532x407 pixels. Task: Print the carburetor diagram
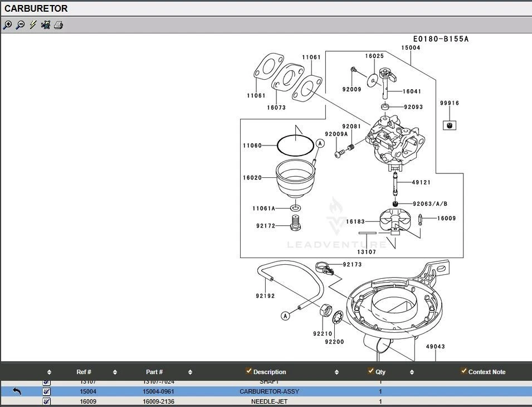click(x=58, y=25)
